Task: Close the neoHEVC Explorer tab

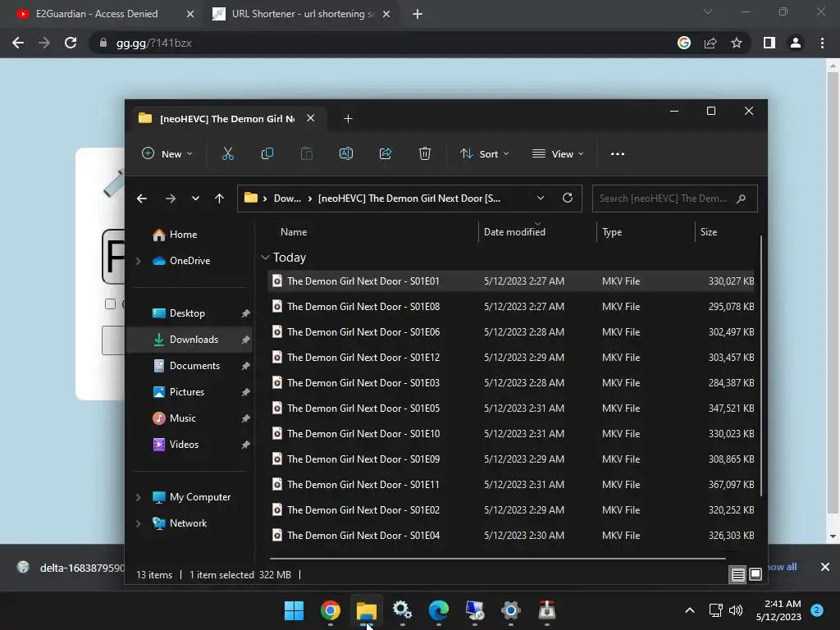Action: click(x=310, y=118)
